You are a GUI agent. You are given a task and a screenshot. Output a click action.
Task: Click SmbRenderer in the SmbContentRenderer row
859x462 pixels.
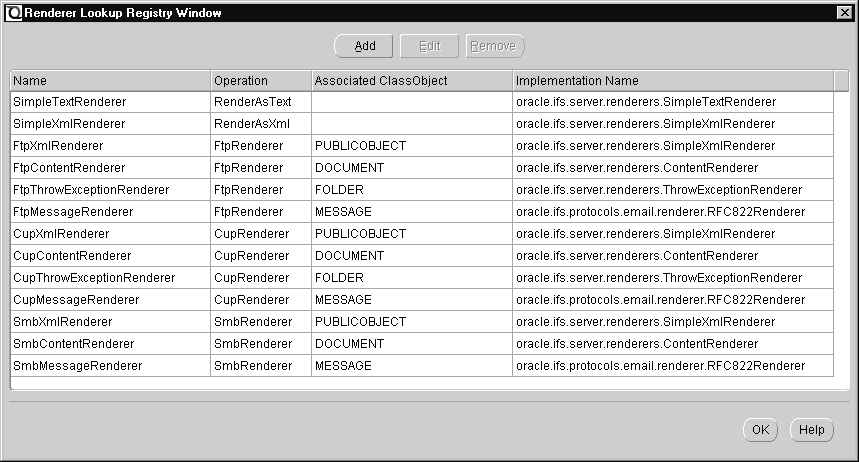pos(261,344)
